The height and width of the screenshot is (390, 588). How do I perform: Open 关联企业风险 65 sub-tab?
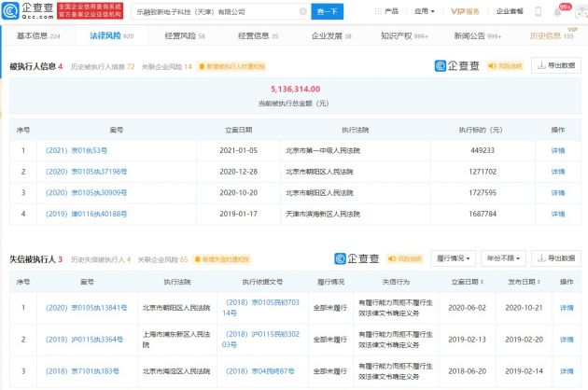(162, 259)
